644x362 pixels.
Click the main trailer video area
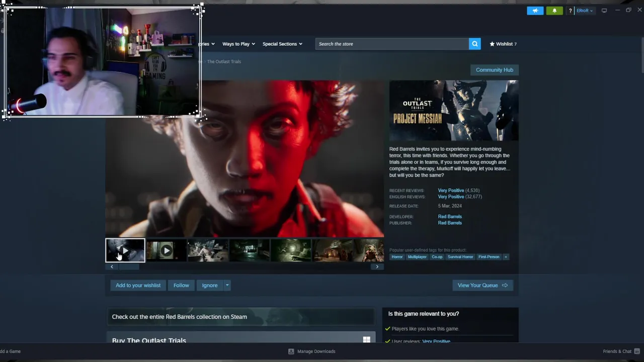pos(245,158)
